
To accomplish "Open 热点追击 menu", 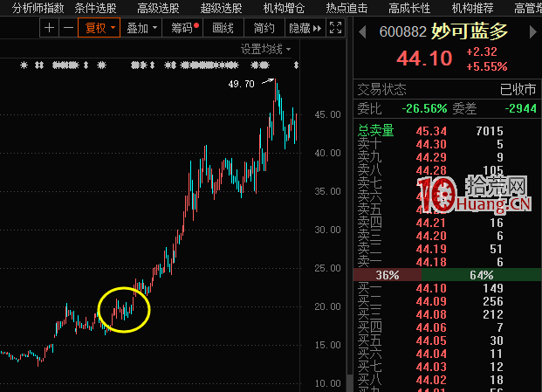I will point(346,8).
